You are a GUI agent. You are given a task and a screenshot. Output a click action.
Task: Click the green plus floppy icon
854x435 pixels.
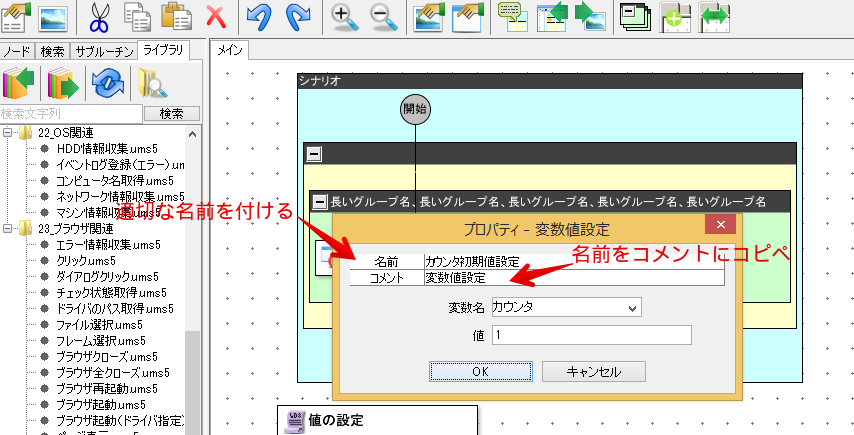(676, 18)
